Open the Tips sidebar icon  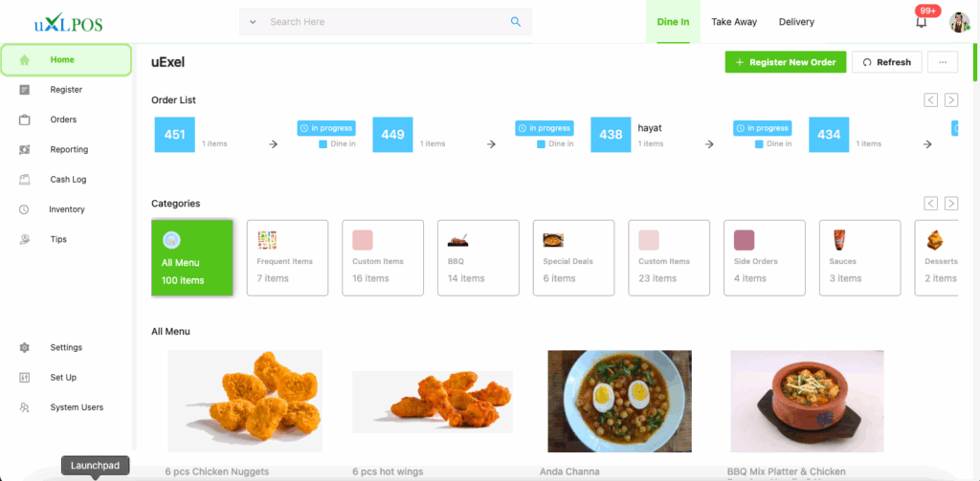pos(24,239)
